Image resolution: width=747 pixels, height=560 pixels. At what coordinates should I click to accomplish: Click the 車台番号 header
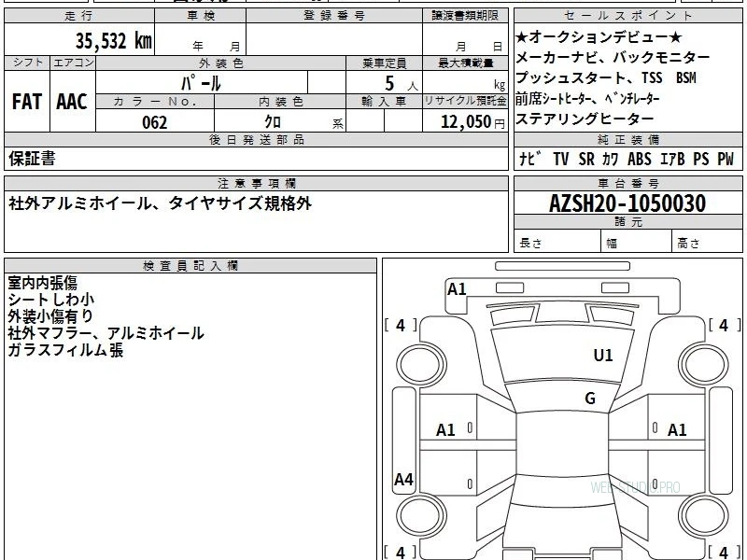tap(627, 183)
